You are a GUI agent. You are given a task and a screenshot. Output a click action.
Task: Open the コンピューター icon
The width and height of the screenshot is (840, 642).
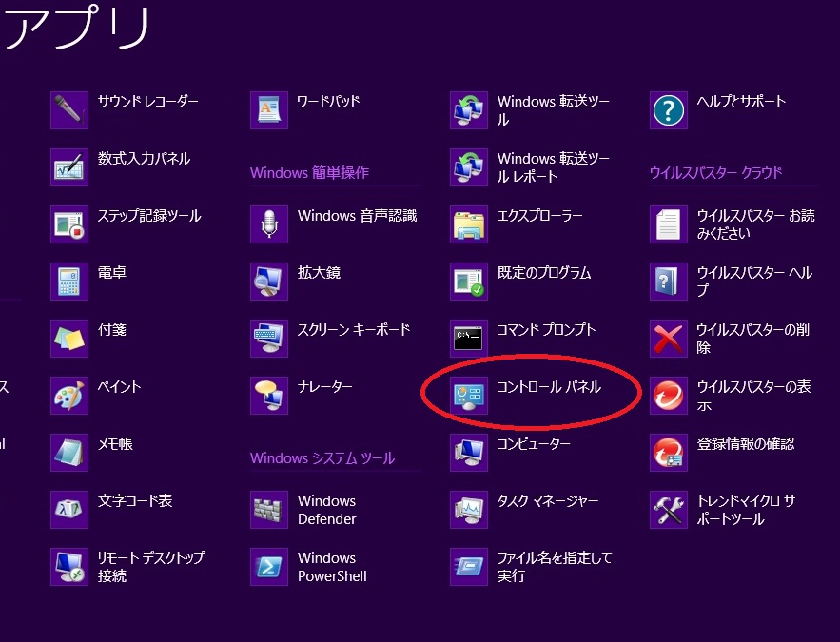tap(469, 453)
